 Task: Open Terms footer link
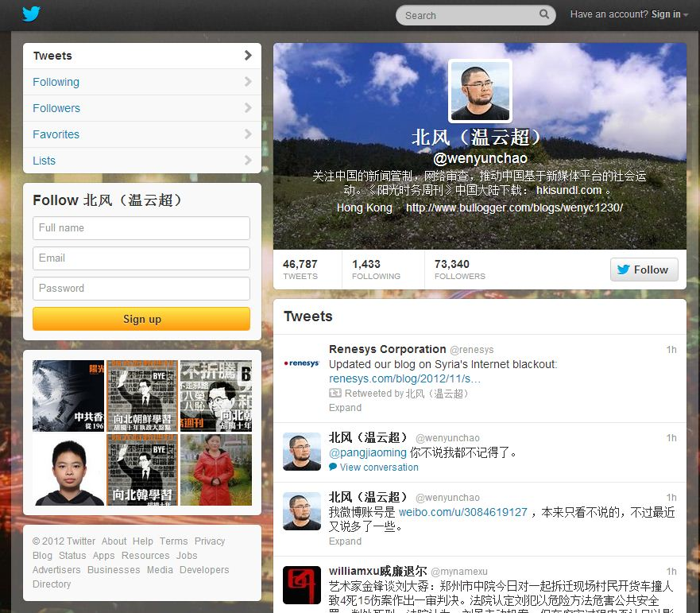coord(174,541)
